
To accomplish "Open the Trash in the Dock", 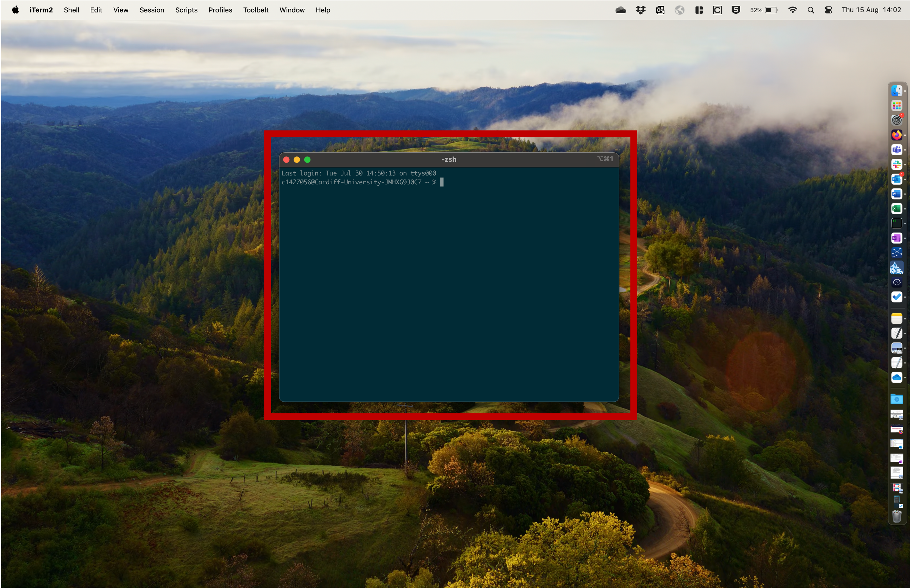I will point(896,516).
